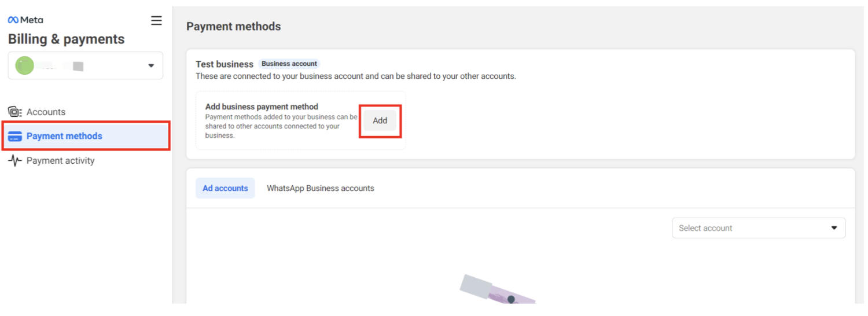This screenshot has height=316, width=868.
Task: Click the Select account dropdown arrow
Action: (x=834, y=228)
